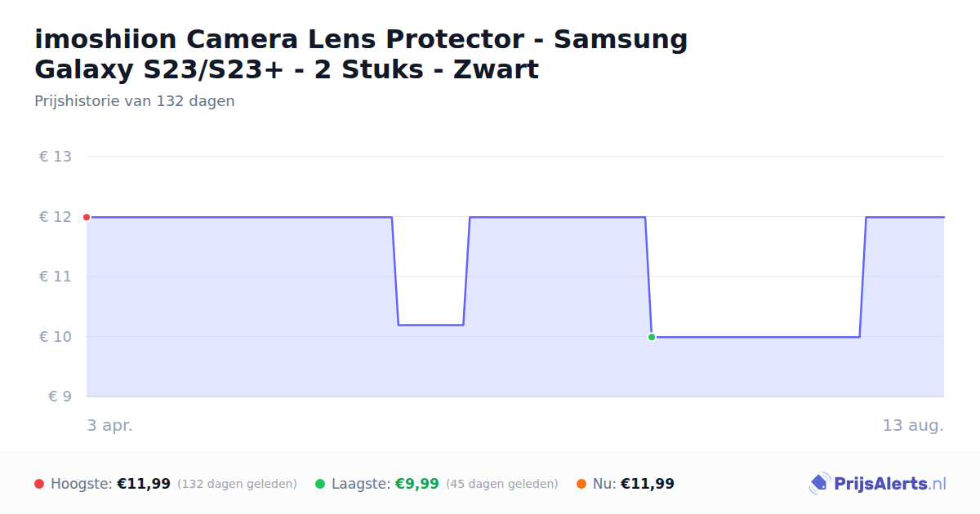Click the green dot beside Laagste
Image resolution: width=980 pixels, height=514 pixels.
pos(320,484)
